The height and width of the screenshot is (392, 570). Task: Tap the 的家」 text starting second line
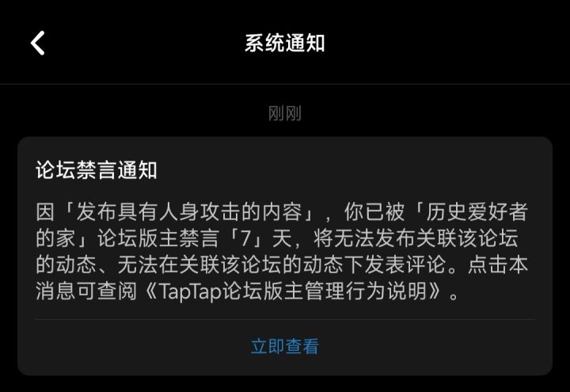point(66,238)
